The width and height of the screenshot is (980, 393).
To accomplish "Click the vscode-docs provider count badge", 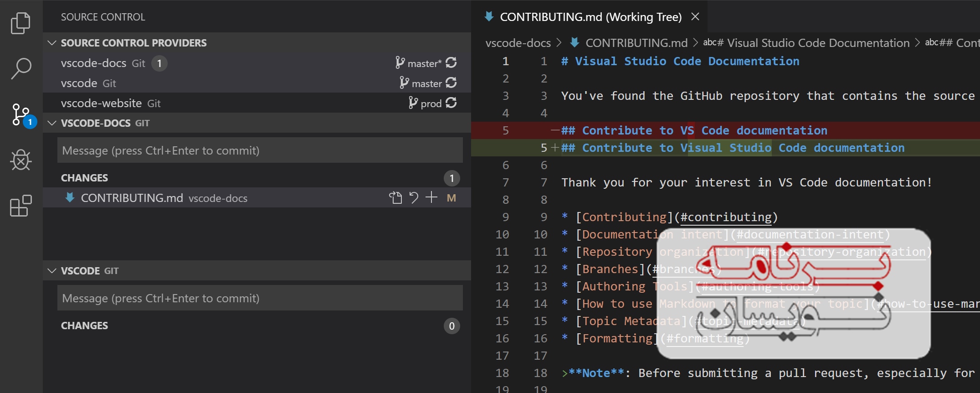I will coord(159,63).
